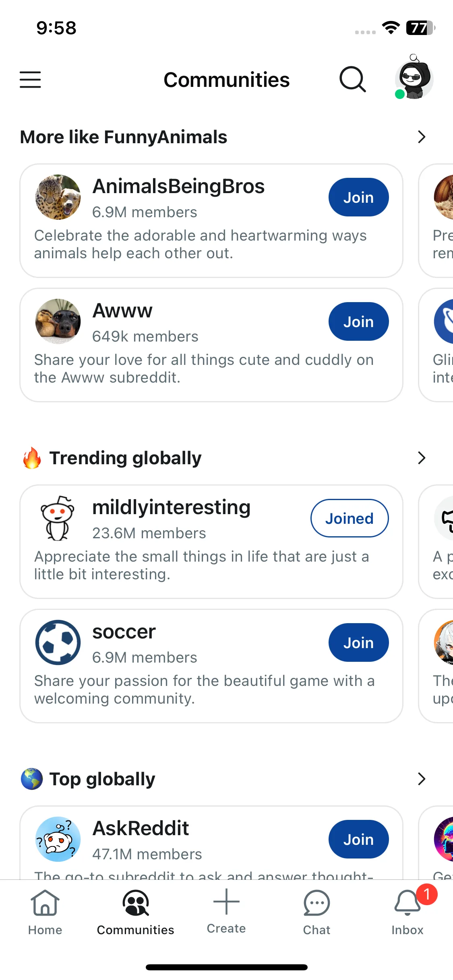Toggle the Joined button for mildlyinteresting
Viewport: 453px width, 980px height.
(350, 518)
